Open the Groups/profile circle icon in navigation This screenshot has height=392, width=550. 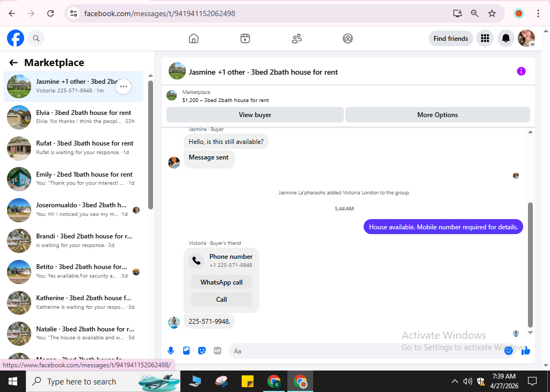(348, 38)
